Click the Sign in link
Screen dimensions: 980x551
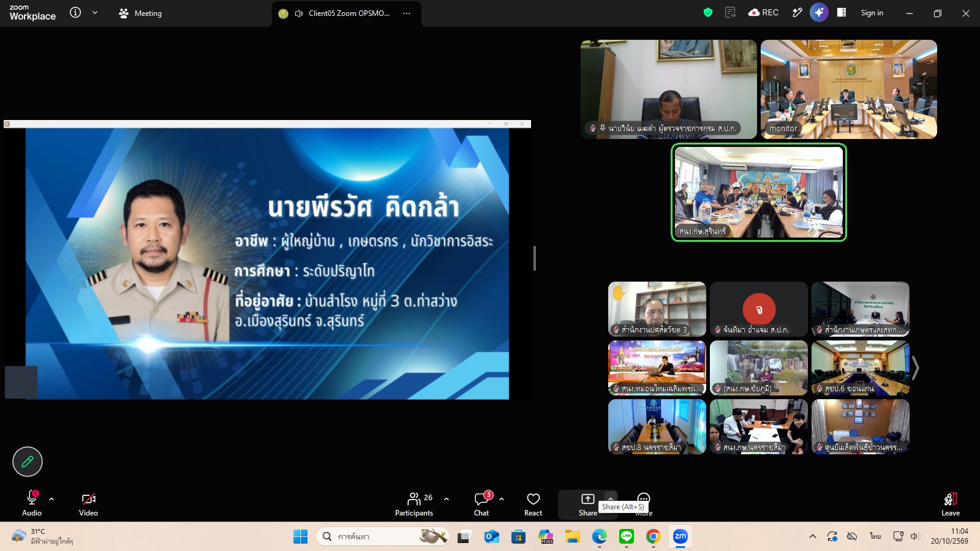[872, 13]
